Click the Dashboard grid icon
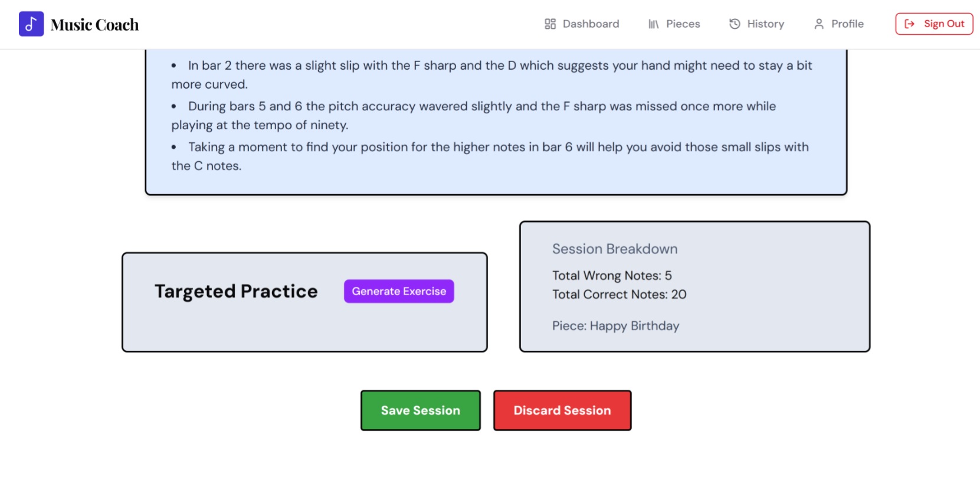The image size is (980, 493). (x=550, y=24)
